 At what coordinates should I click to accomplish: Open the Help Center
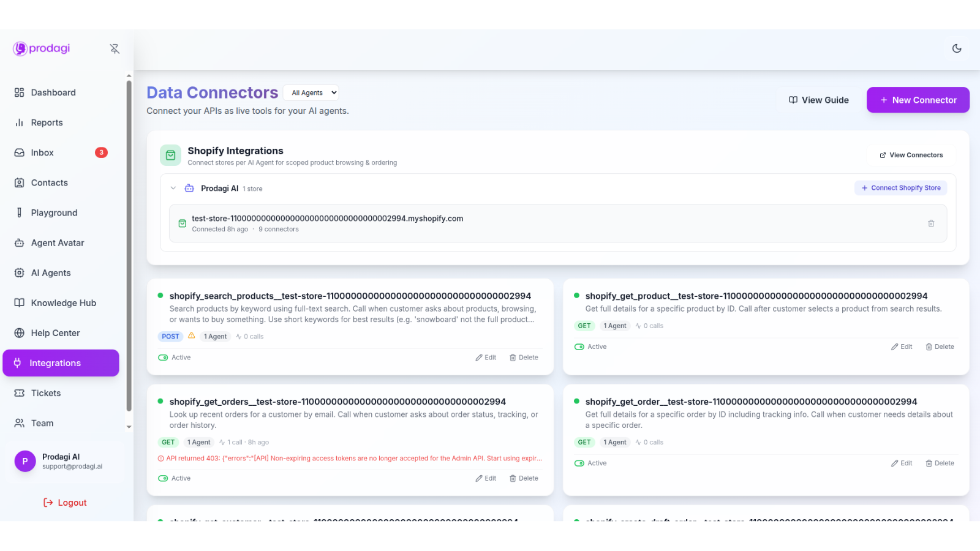point(61,332)
